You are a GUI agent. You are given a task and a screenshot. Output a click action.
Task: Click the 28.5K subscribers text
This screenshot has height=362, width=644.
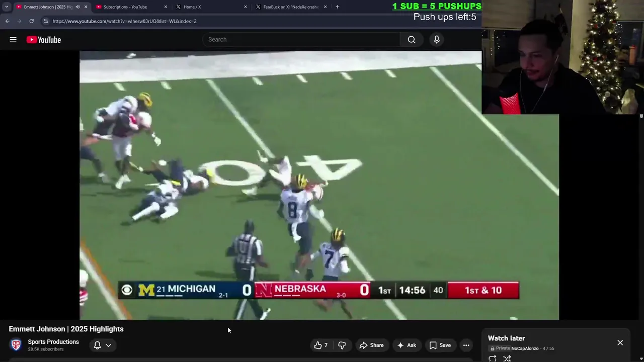46,349
